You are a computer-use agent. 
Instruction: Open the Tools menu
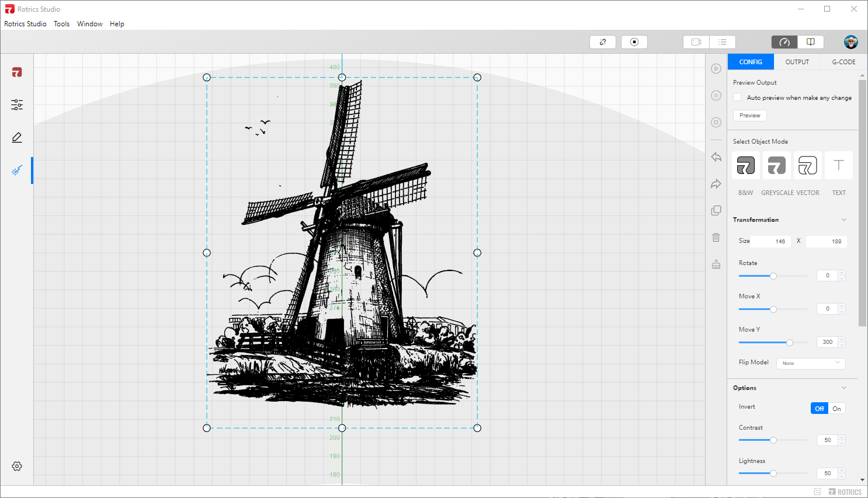[x=61, y=24]
